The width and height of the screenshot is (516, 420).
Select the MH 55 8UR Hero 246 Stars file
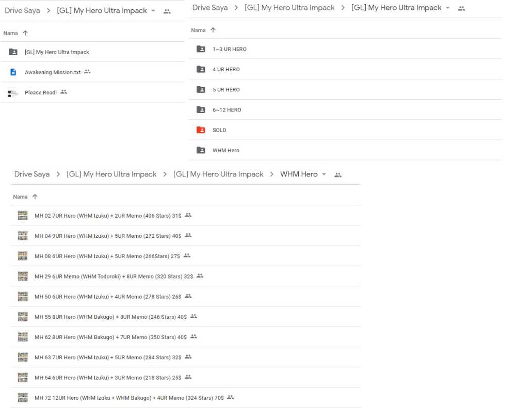(110, 317)
